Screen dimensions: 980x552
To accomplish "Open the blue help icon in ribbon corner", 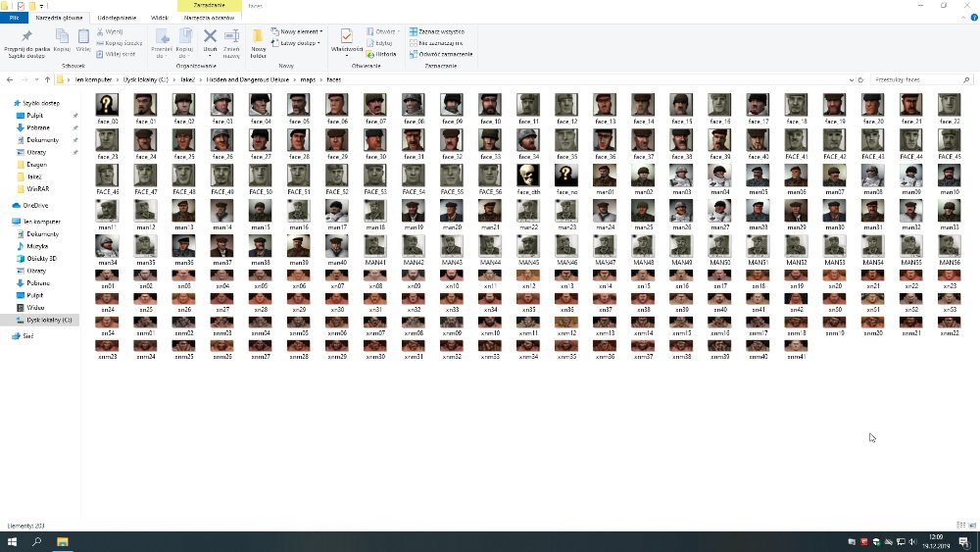I will tap(973, 18).
